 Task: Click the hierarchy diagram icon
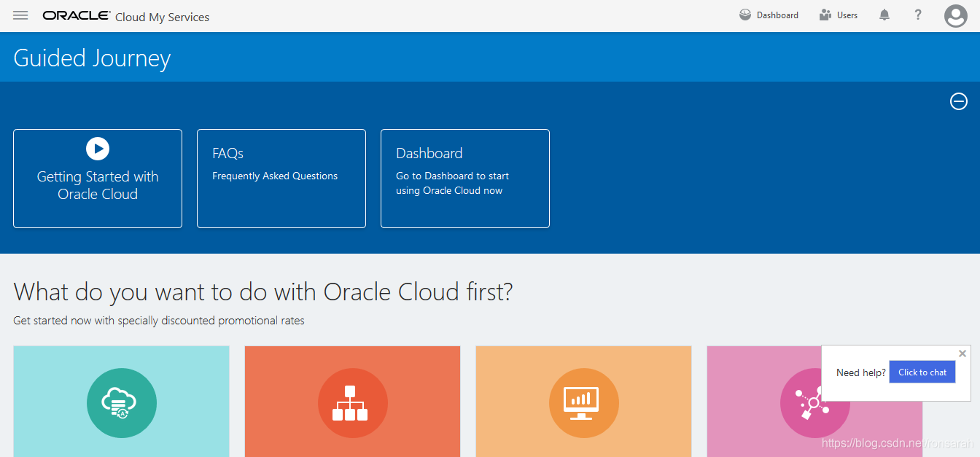[x=352, y=403]
